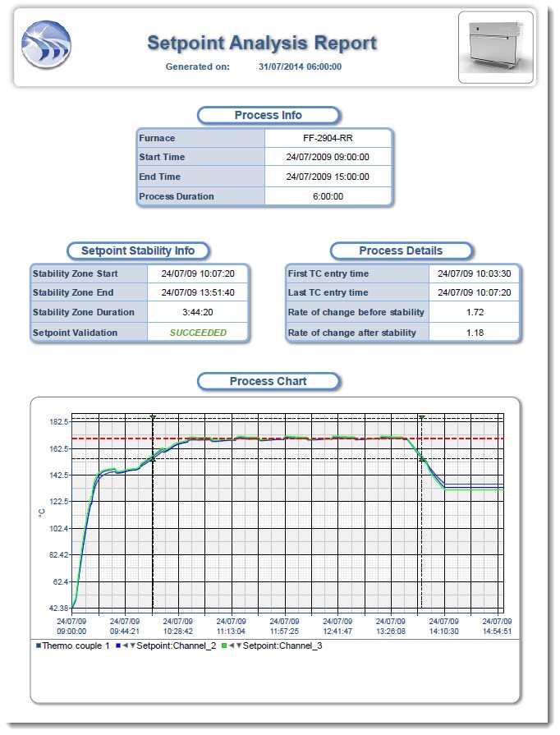Click the furnace value FF-2904-RR
The height and width of the screenshot is (735, 560).
328,138
